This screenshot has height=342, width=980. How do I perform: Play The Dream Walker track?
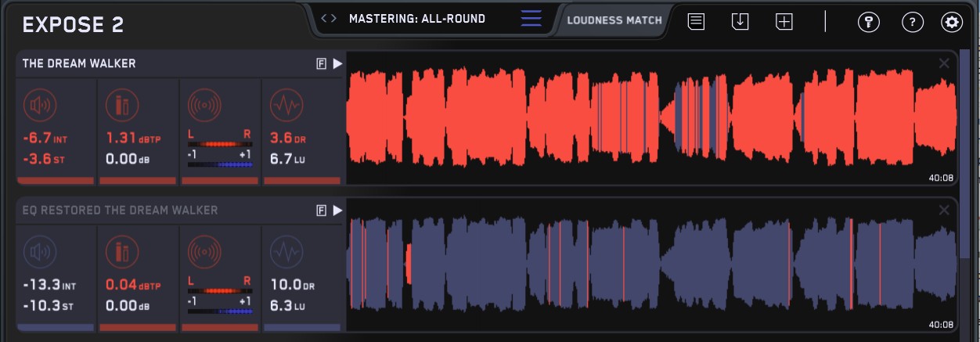click(x=337, y=64)
